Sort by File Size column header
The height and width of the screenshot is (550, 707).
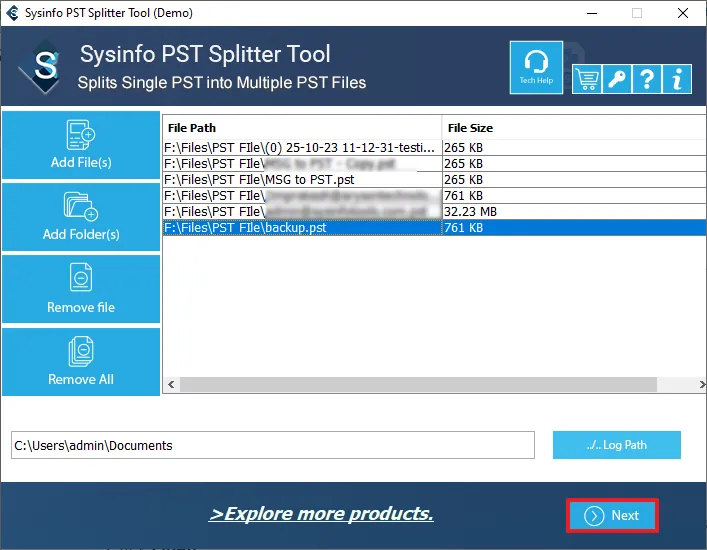574,128
